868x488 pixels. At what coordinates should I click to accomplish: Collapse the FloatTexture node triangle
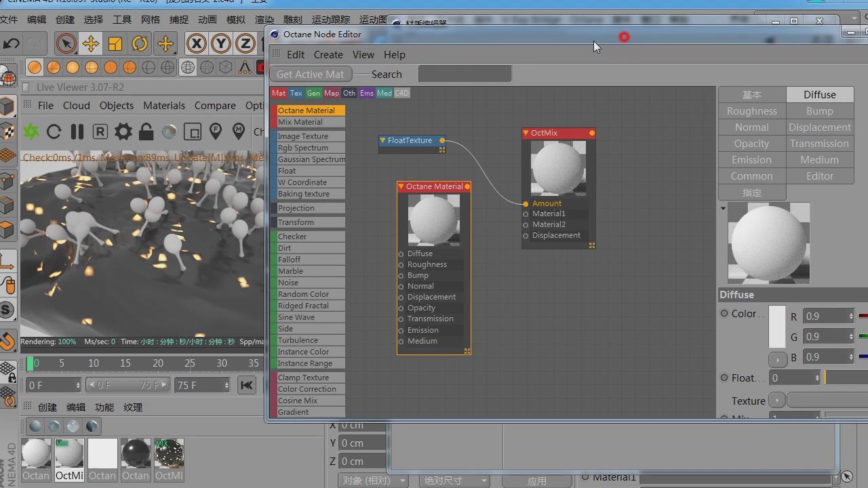pyautogui.click(x=382, y=140)
